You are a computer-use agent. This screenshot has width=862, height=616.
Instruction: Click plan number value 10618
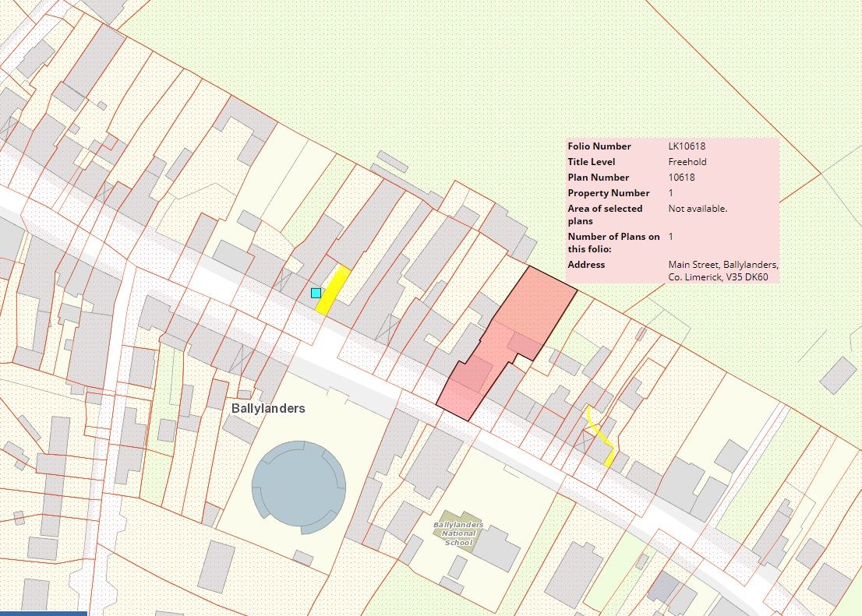click(681, 178)
